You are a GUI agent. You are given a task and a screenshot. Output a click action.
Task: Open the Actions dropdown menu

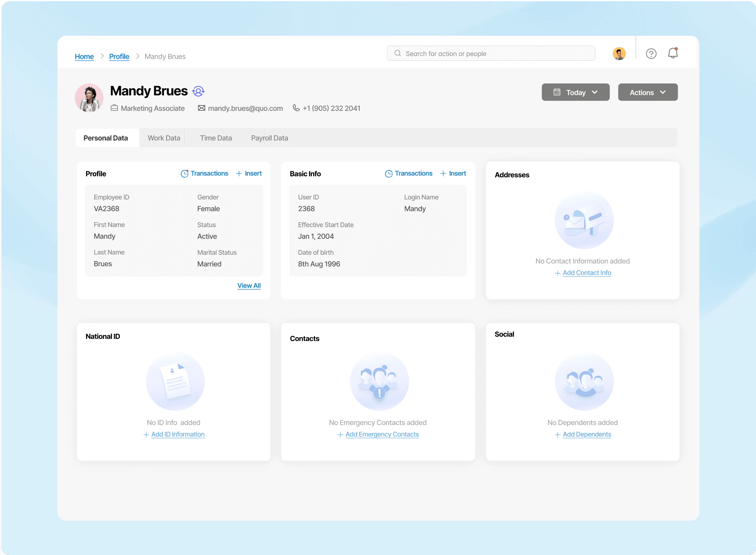pyautogui.click(x=648, y=92)
